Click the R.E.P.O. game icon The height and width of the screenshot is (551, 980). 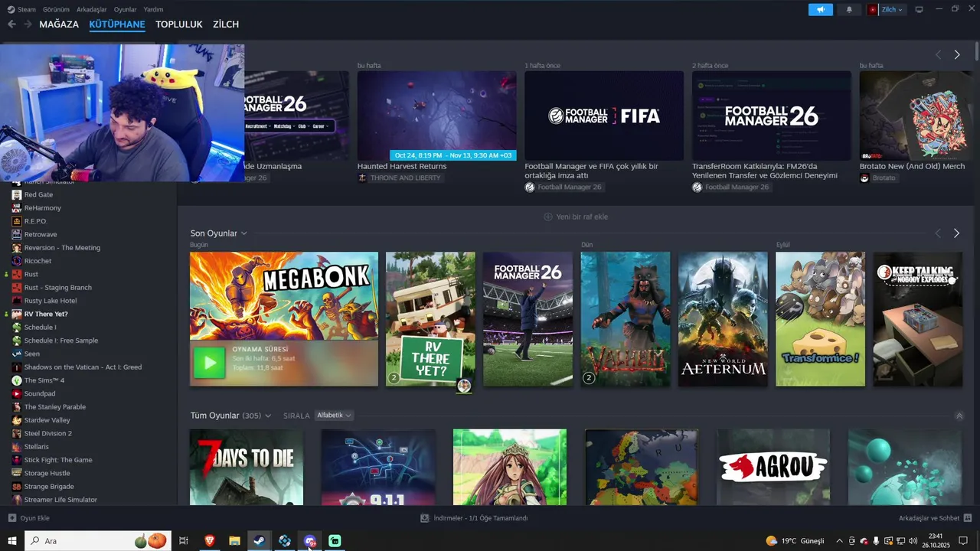pyautogui.click(x=17, y=221)
